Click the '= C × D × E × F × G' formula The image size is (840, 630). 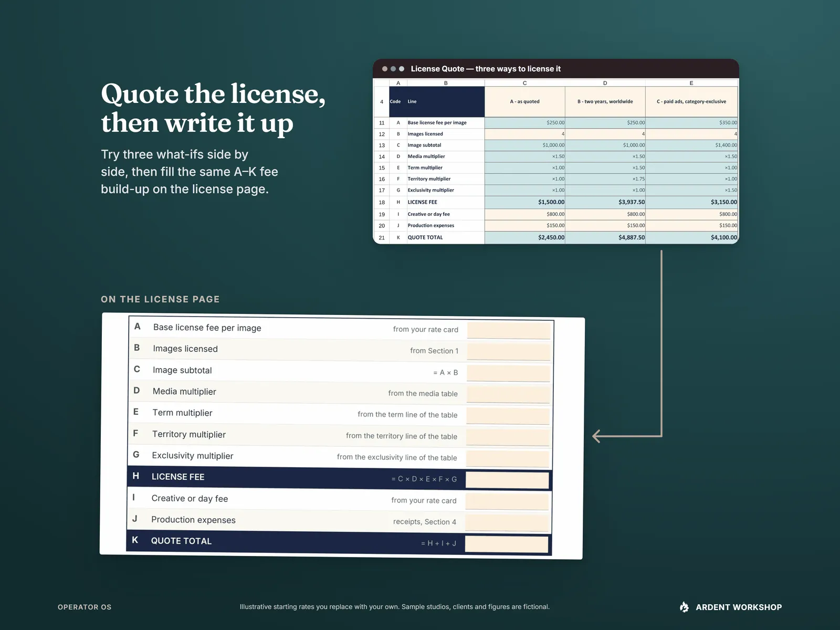[424, 479]
